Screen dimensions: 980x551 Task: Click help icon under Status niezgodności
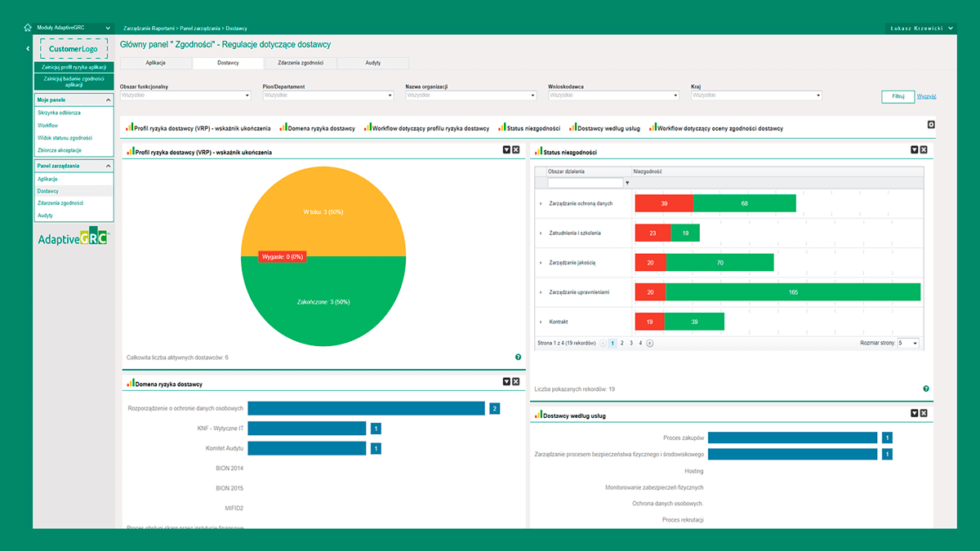point(926,389)
